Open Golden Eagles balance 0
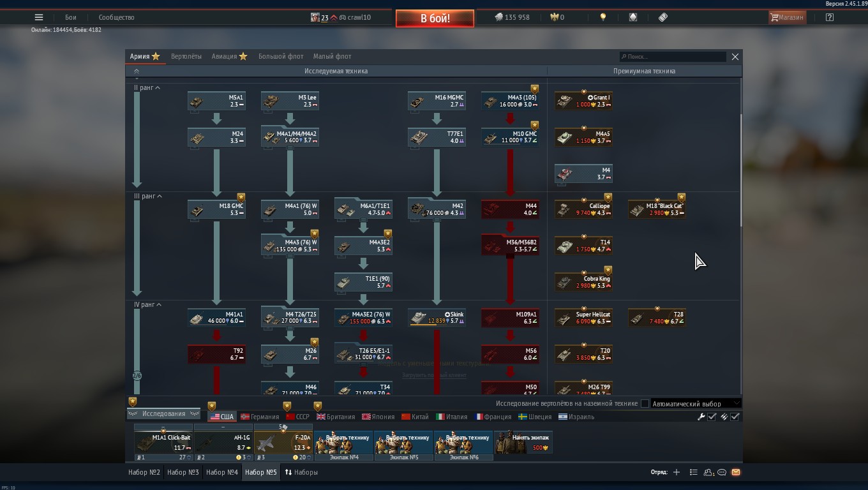The image size is (868, 490). tap(557, 17)
